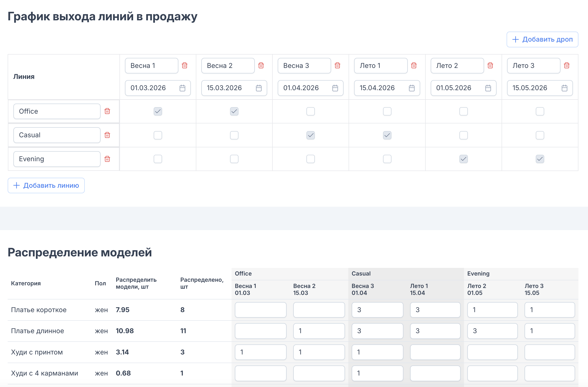Delete the Весна 2 drop with its trash icon

click(x=261, y=65)
